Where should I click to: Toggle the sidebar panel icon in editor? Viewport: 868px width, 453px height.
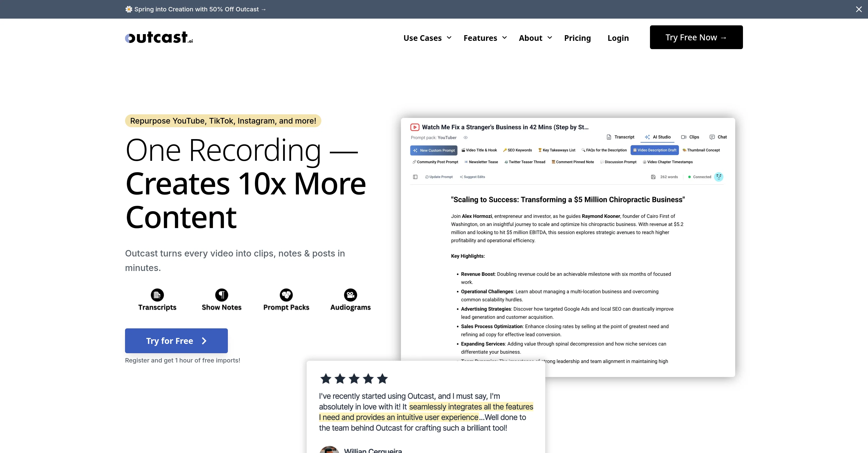(x=415, y=177)
